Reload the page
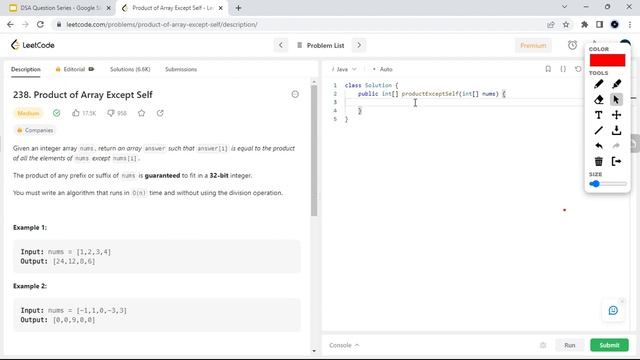Screen dimensions: 640x360 pyautogui.click(x=40, y=24)
